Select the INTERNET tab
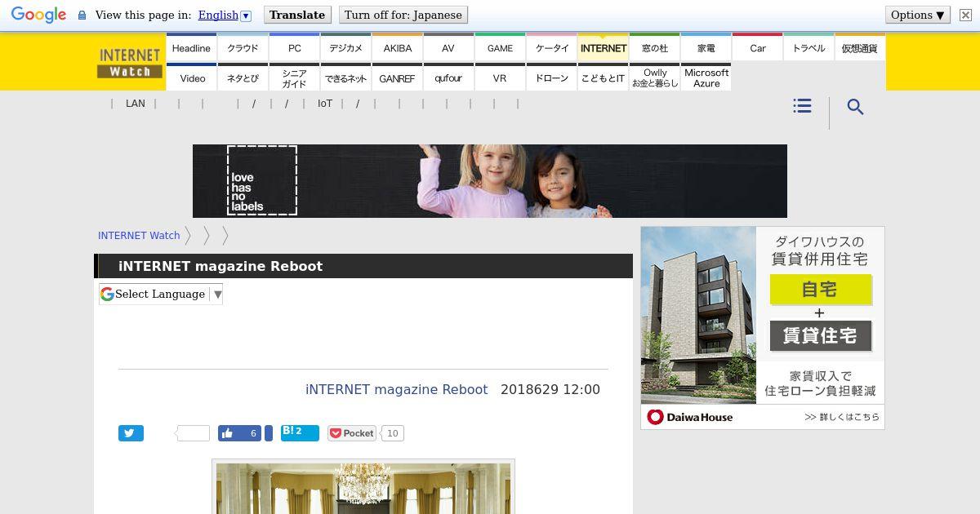The image size is (980, 514). tap(603, 48)
